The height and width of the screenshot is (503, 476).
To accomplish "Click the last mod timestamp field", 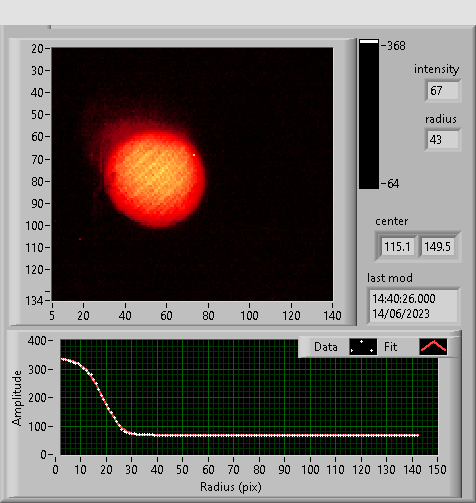I will click(413, 306).
